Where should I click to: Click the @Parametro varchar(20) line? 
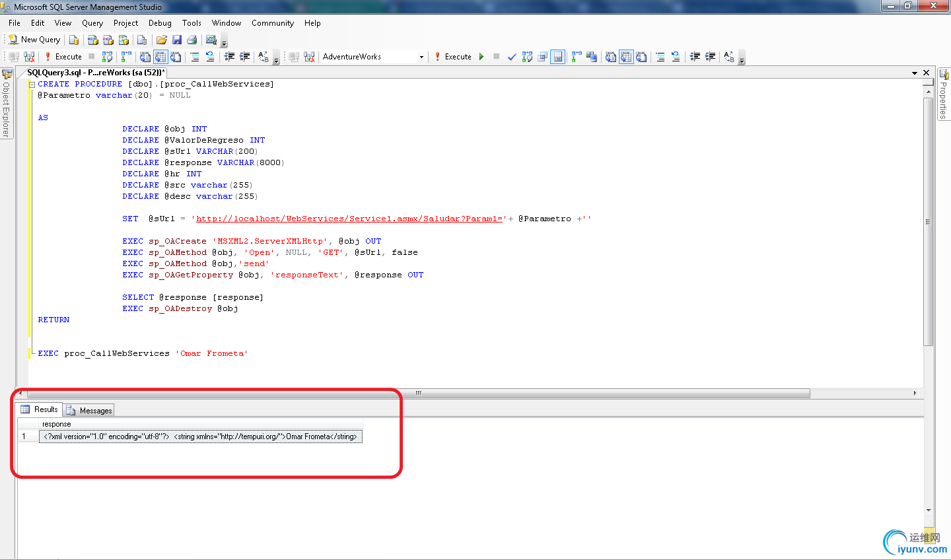(114, 95)
